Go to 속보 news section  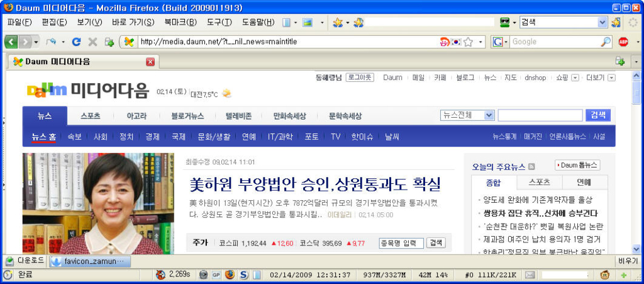pos(74,137)
